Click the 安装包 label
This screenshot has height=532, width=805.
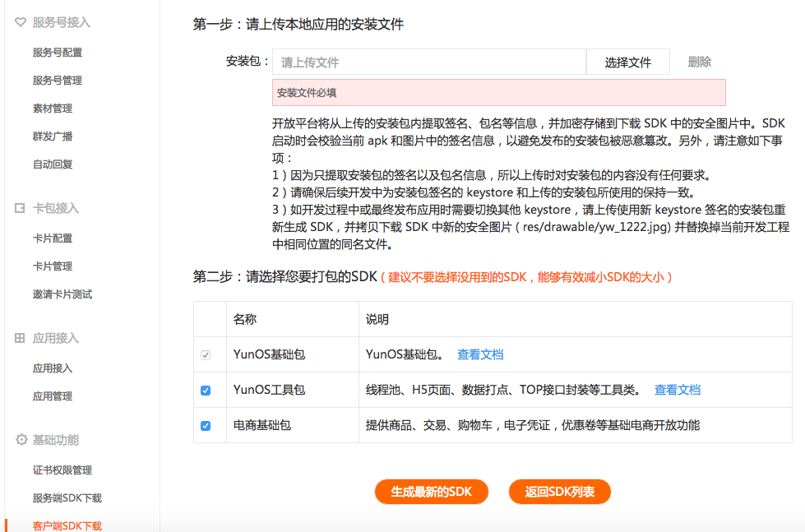coord(248,62)
